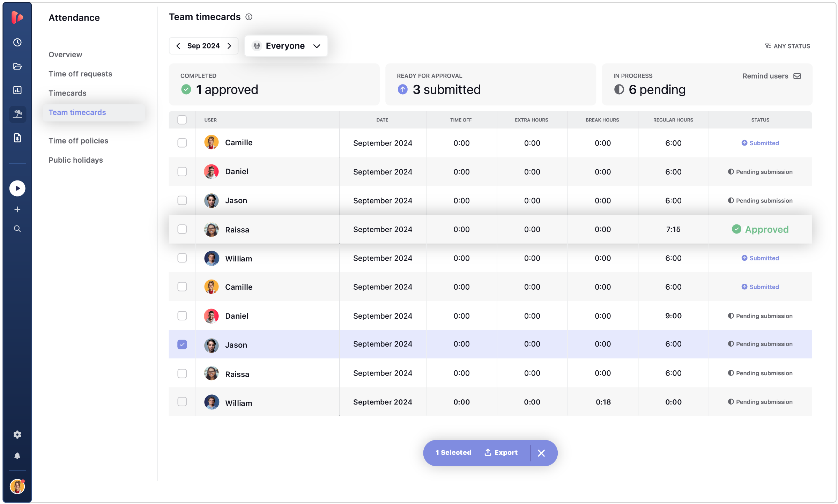Open the Overview section

(x=65, y=54)
